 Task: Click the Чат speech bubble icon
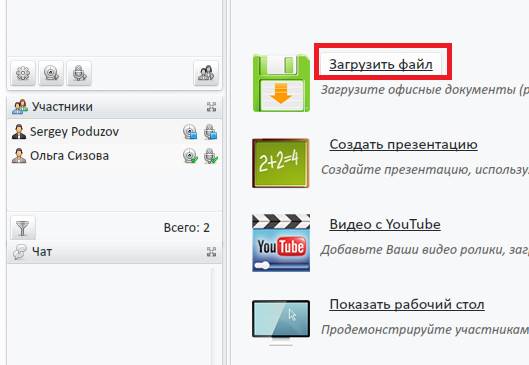(x=20, y=252)
